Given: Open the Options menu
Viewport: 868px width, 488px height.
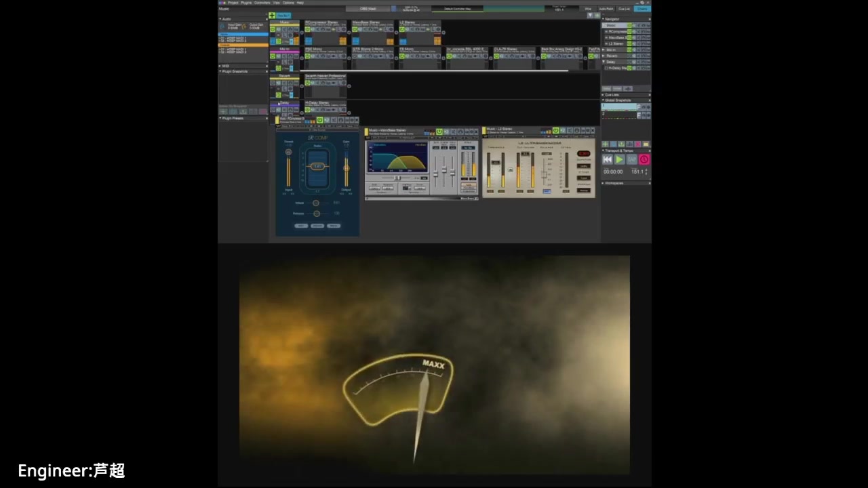Looking at the screenshot, I should click(x=288, y=3).
